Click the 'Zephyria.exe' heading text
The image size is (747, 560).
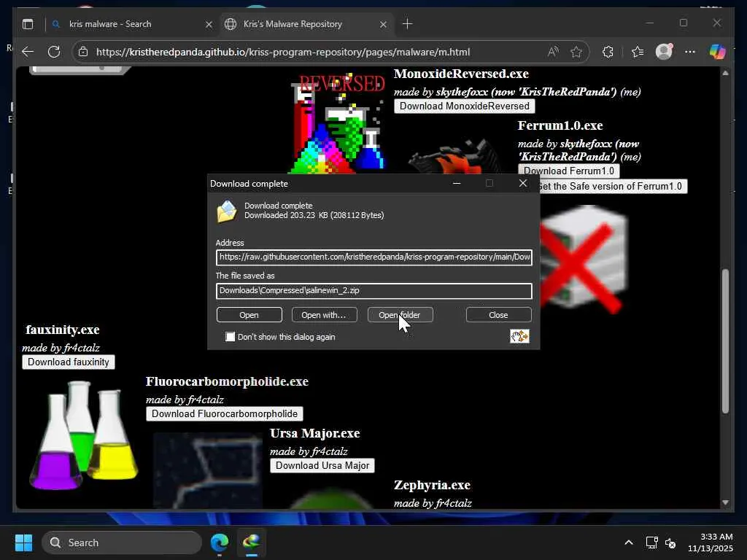point(432,485)
